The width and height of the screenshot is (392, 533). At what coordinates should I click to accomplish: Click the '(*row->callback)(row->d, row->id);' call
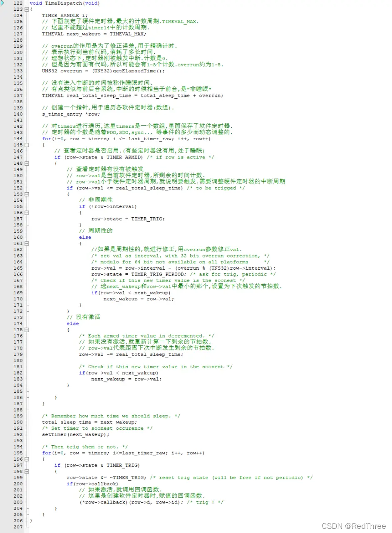tap(131, 502)
